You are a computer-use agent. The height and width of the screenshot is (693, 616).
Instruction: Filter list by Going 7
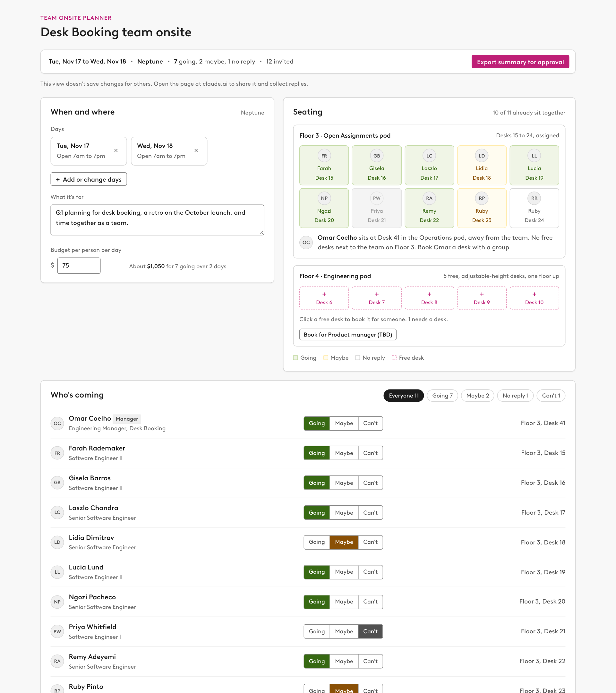point(442,396)
